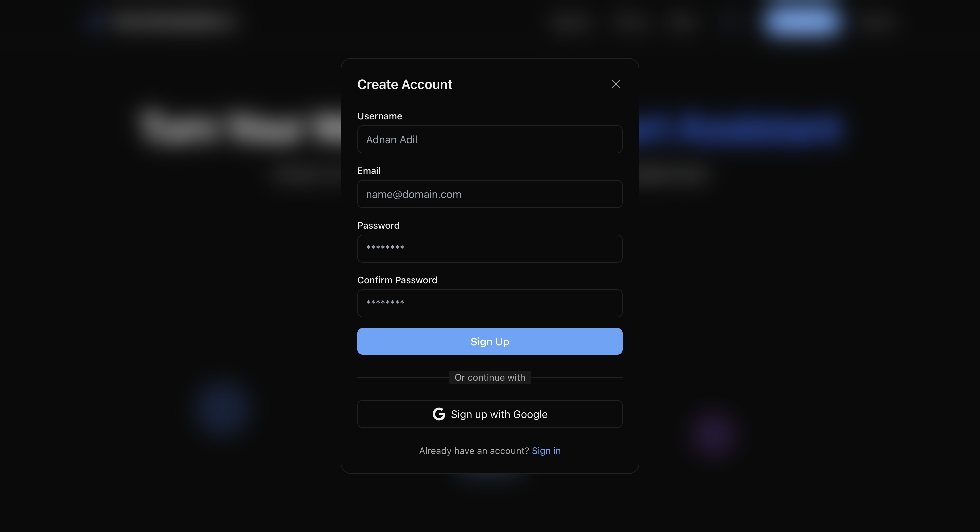Close the Create Account dialog
Viewport: 980px width, 532px height.
pos(616,84)
